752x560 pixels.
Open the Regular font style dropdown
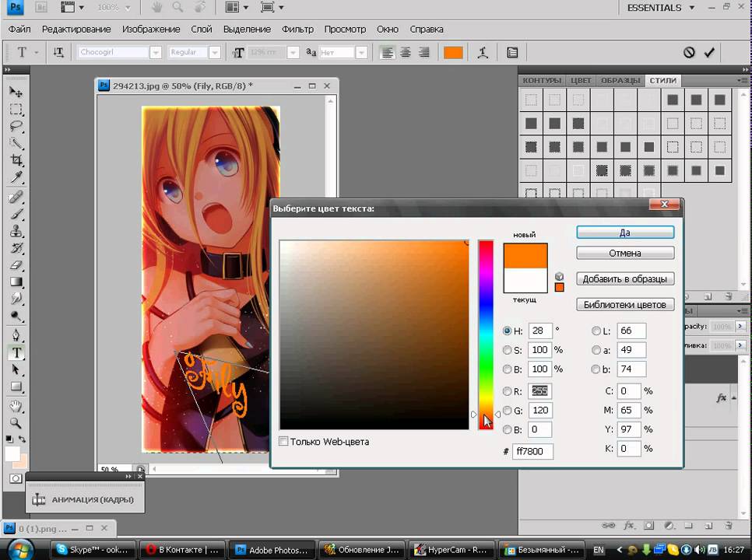pos(215,52)
